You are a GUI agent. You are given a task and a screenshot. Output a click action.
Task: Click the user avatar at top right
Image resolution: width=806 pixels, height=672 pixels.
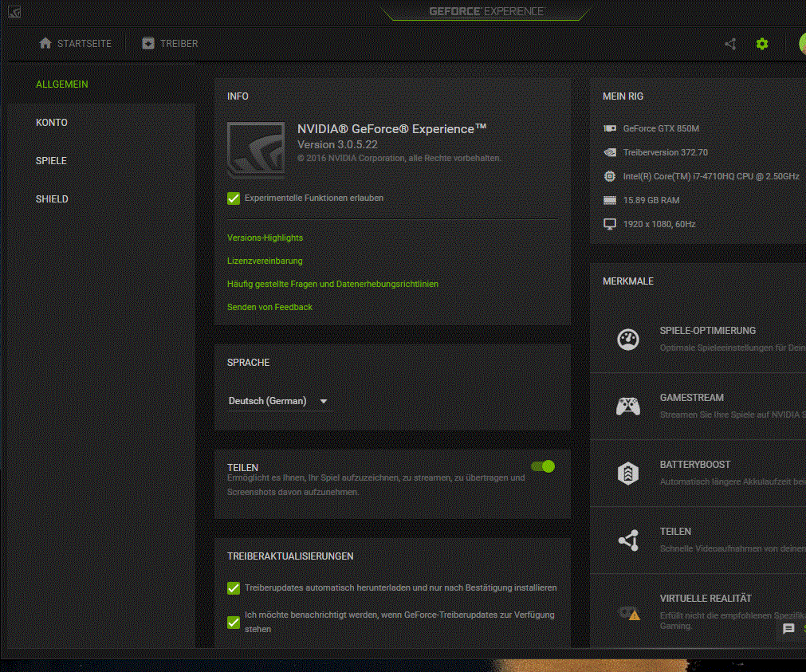[x=802, y=44]
